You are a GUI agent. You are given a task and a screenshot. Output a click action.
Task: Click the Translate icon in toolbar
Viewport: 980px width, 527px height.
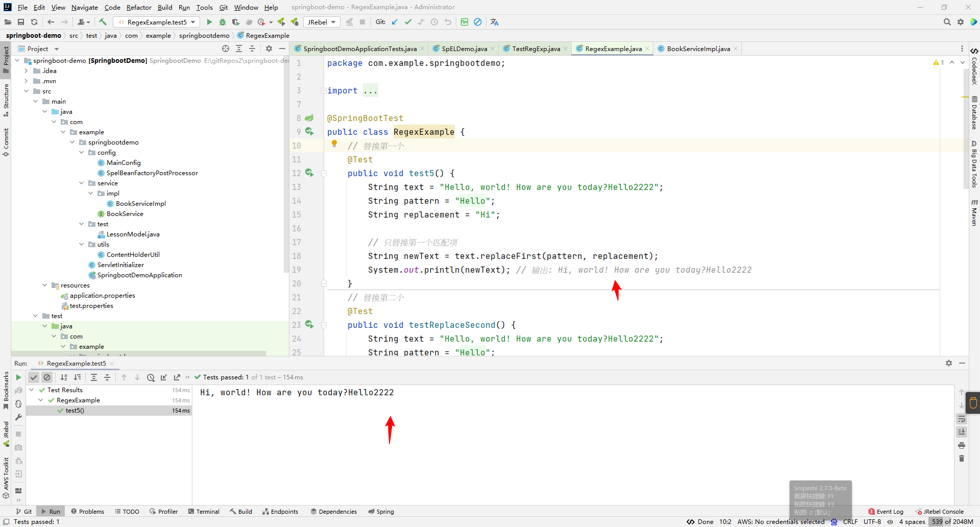(x=494, y=22)
